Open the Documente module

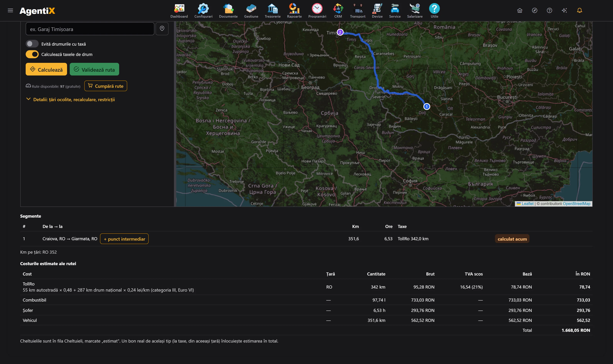click(228, 11)
